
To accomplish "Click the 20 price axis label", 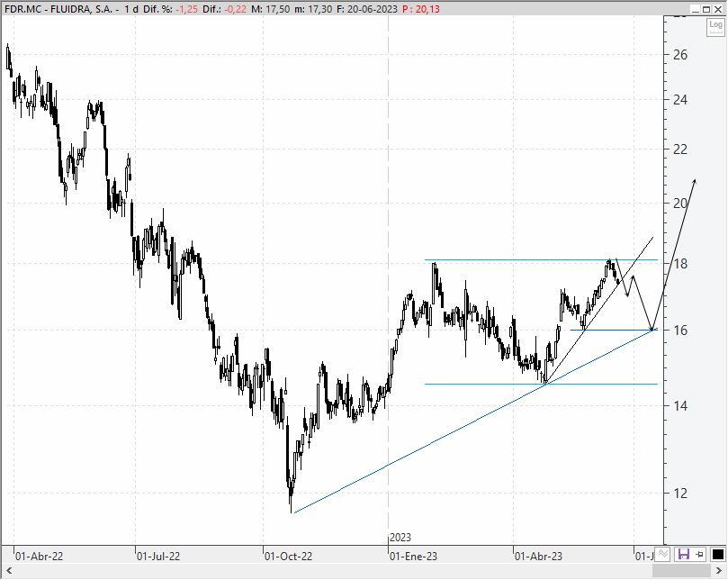I will (x=680, y=204).
